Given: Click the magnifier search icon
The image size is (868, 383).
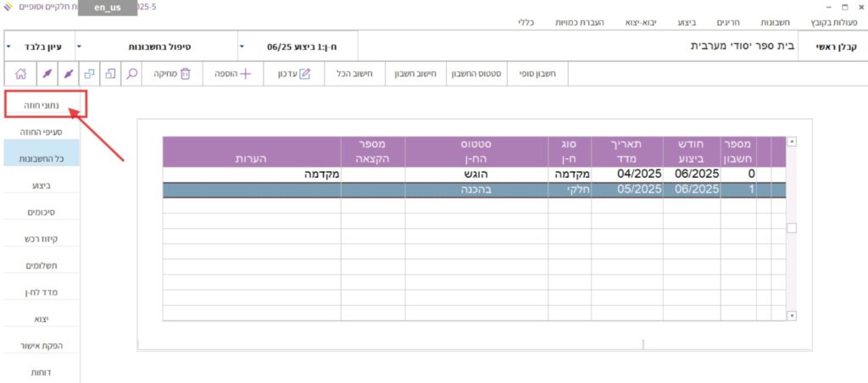Looking at the screenshot, I should tap(131, 74).
